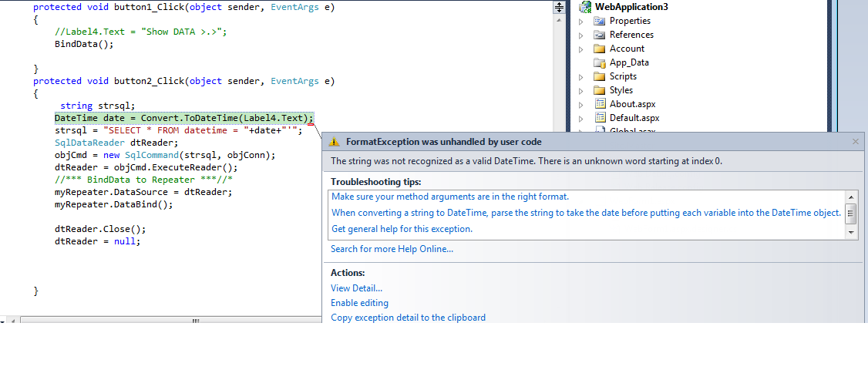Image resolution: width=868 pixels, height=370 pixels.
Task: Open 'Make sure your method arguments' tip
Action: click(450, 197)
